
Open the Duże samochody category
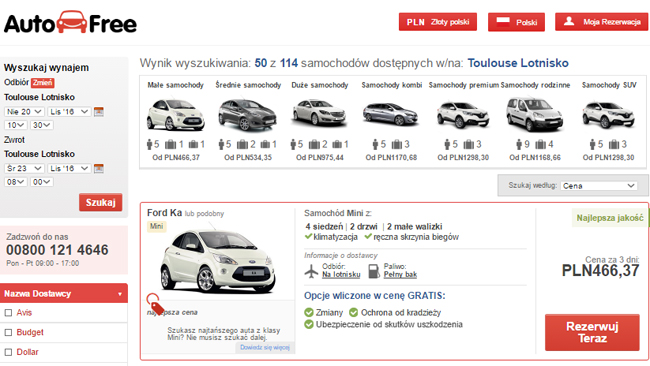point(320,85)
